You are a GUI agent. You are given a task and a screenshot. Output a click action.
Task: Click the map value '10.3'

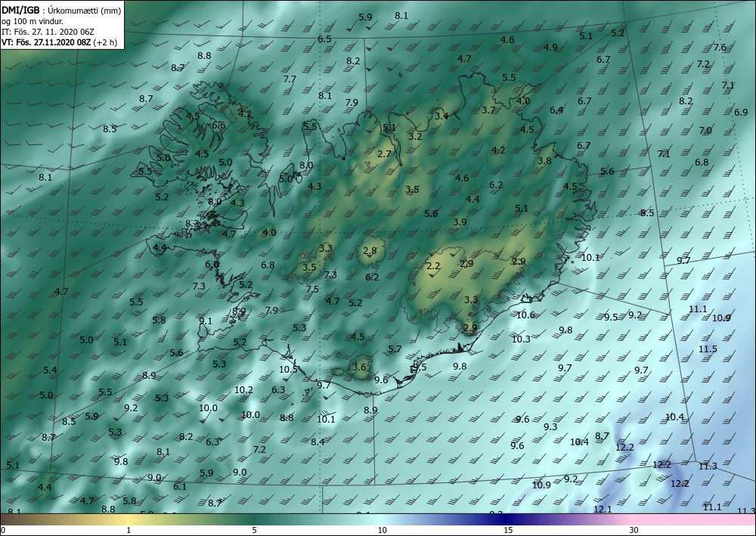[521, 339]
